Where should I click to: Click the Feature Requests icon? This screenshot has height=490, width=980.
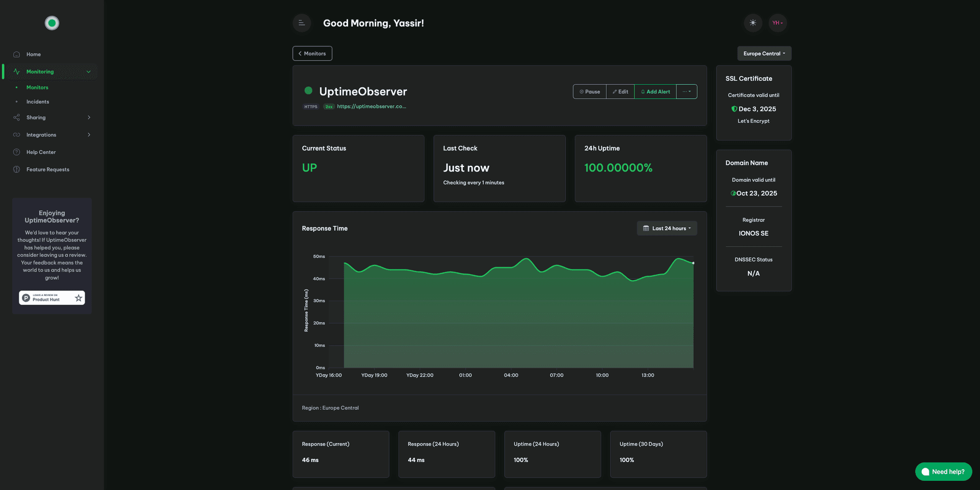point(16,169)
